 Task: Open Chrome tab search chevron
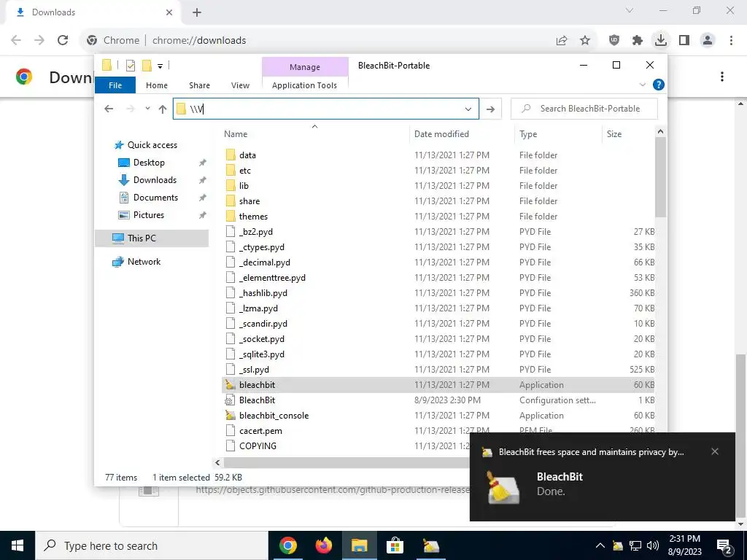(630, 10)
